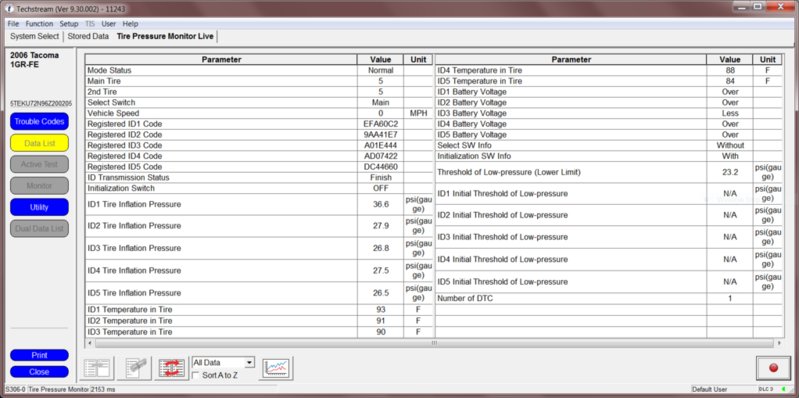Click the left table Value column header
Viewport: 799px width, 398px height.
pyautogui.click(x=380, y=60)
